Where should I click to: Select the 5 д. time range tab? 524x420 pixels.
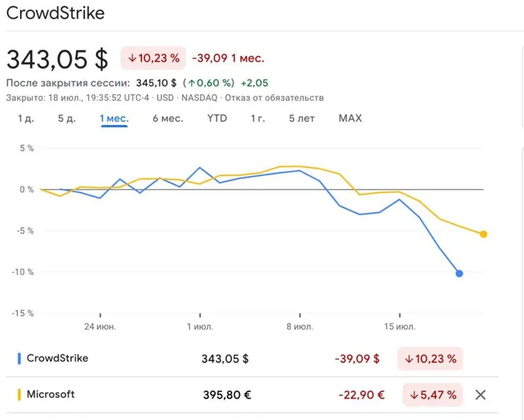(67, 119)
